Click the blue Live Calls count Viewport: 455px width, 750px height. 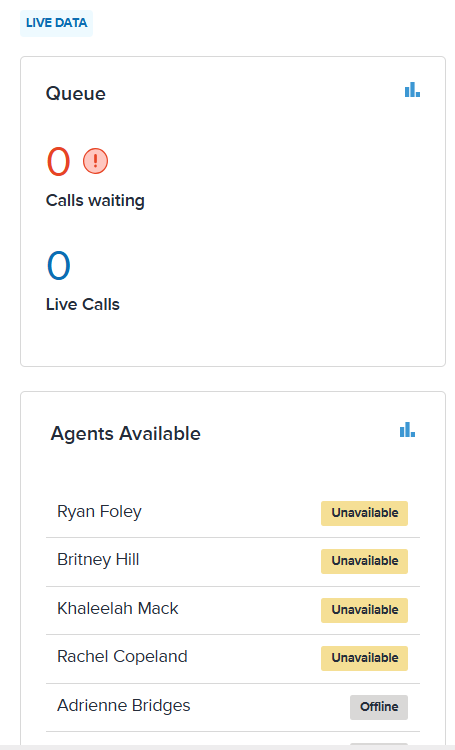pos(58,265)
